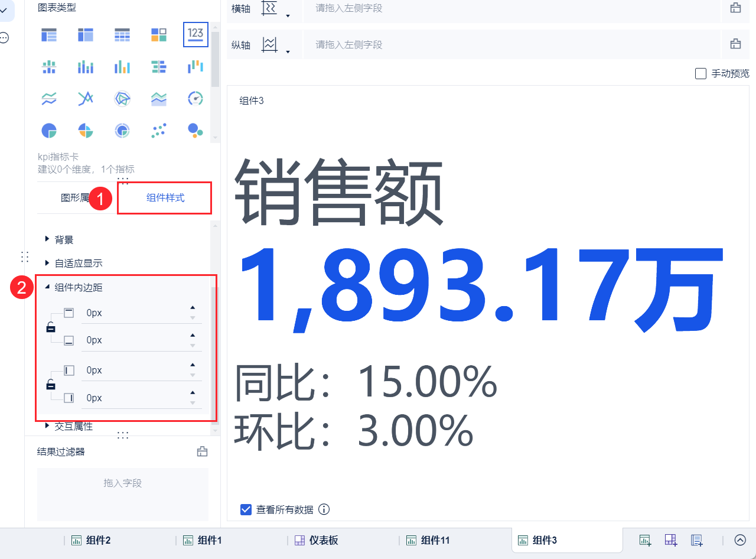The image size is (756, 559).
Task: Increase the bottom padding value
Action: point(193,336)
